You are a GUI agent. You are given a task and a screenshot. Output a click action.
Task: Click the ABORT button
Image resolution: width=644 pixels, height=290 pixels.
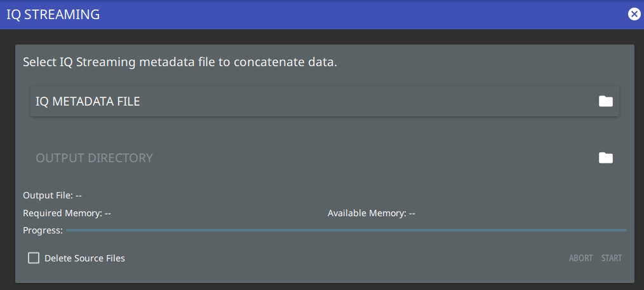[580, 258]
